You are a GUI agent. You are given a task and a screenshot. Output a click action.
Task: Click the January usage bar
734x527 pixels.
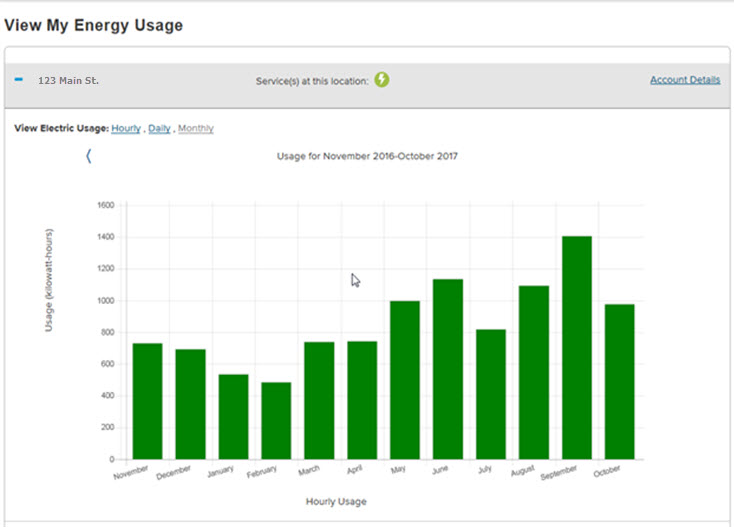tap(233, 416)
